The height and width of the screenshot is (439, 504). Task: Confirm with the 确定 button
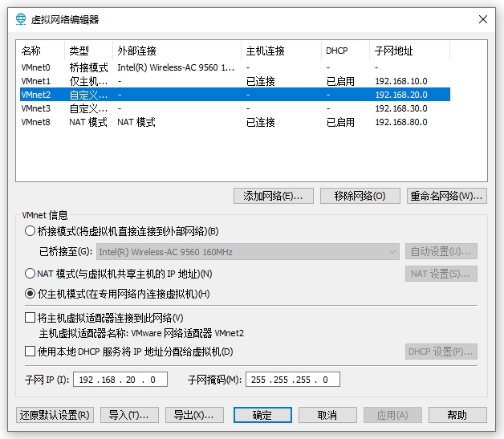262,415
